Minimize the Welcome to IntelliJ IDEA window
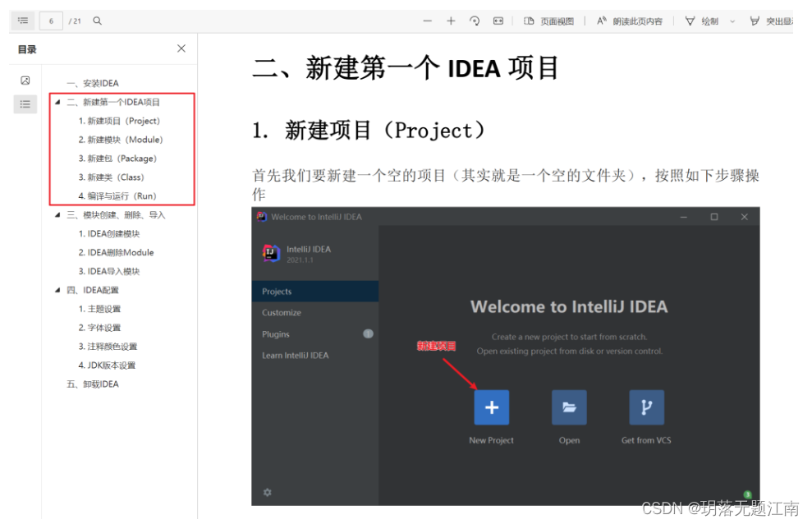 click(x=684, y=217)
